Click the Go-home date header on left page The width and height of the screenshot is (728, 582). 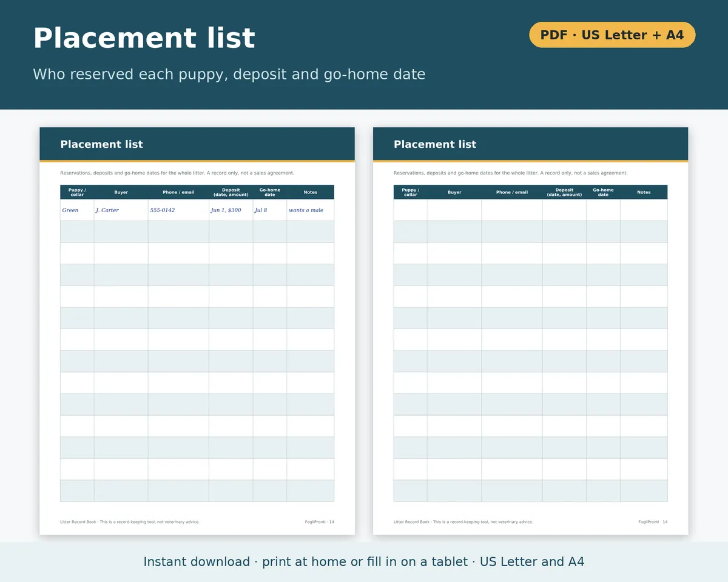click(270, 192)
